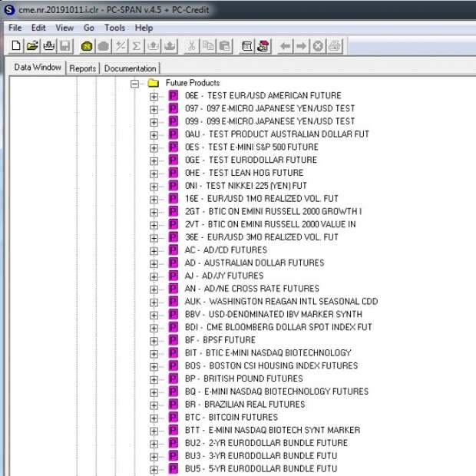Switch to the Documentation tab
The image size is (476, 476).
pos(130,68)
